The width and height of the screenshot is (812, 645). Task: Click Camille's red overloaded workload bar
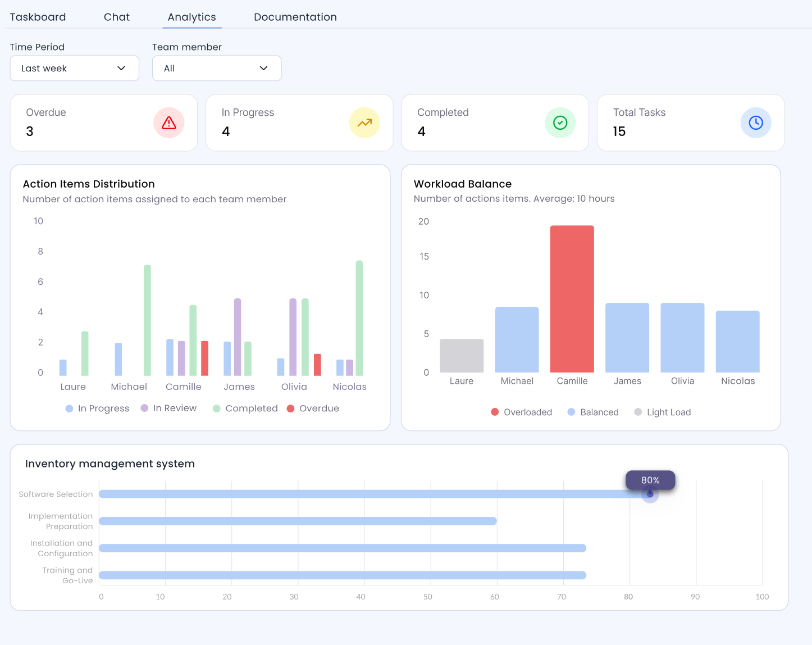pos(572,299)
